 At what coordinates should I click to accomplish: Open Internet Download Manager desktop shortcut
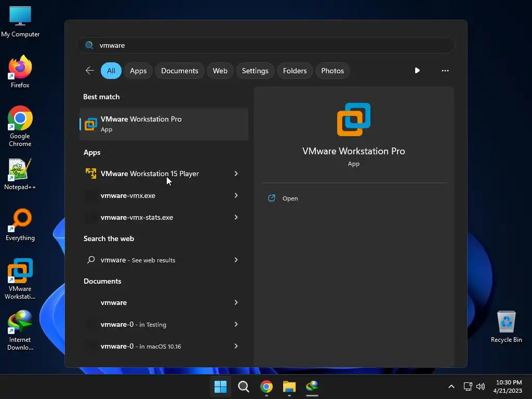click(20, 330)
